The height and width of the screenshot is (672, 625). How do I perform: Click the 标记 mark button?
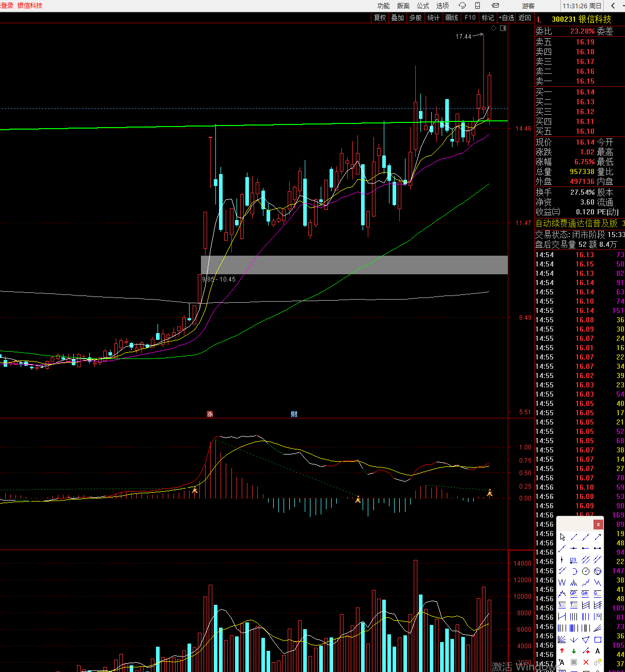488,18
